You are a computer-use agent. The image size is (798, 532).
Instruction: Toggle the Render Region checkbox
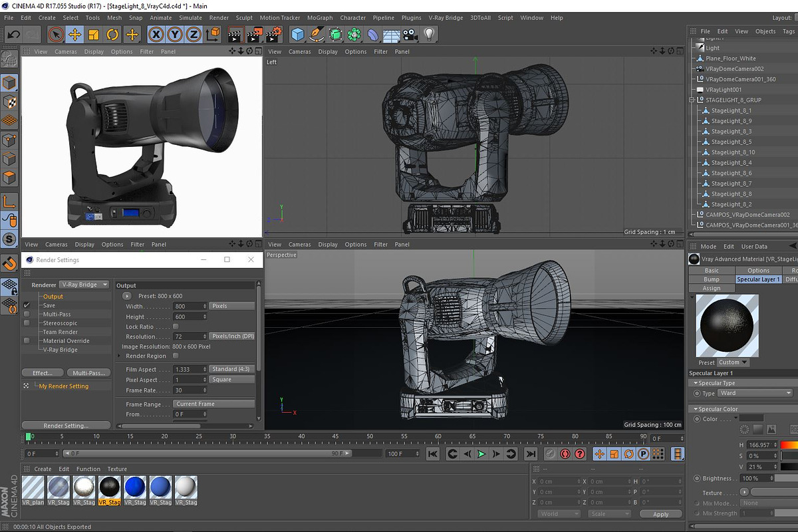(176, 356)
